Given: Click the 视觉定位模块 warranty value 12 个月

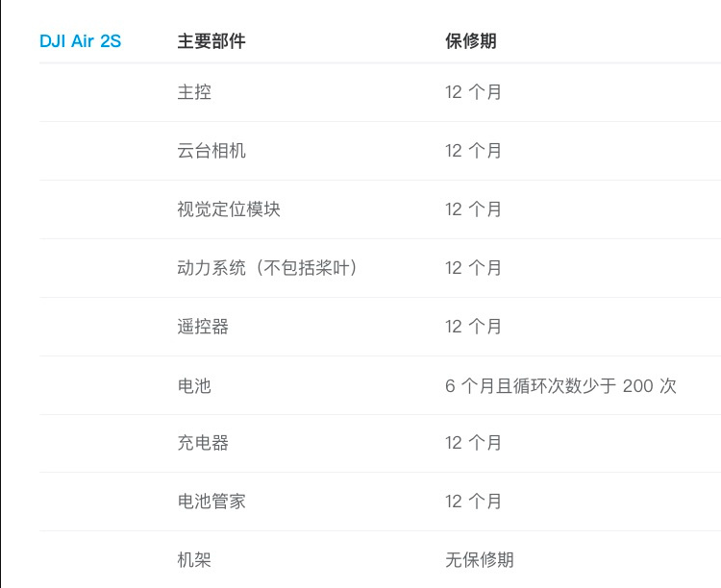Looking at the screenshot, I should pos(473,209).
